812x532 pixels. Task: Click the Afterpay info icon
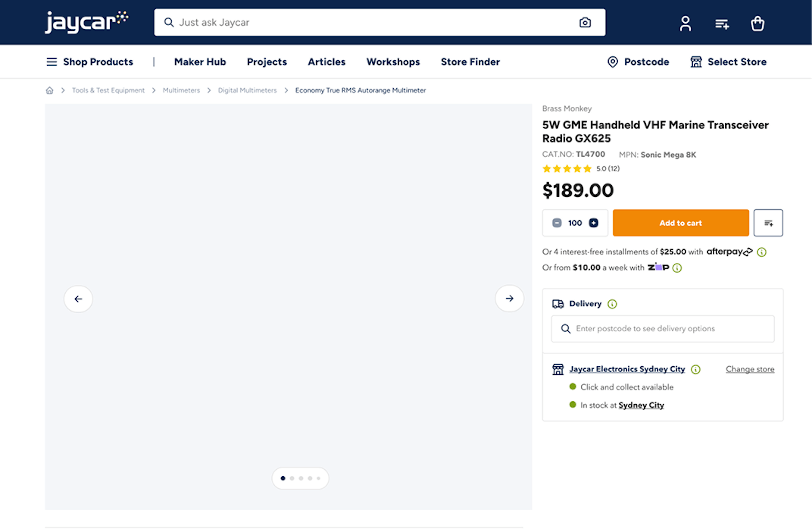pos(761,252)
